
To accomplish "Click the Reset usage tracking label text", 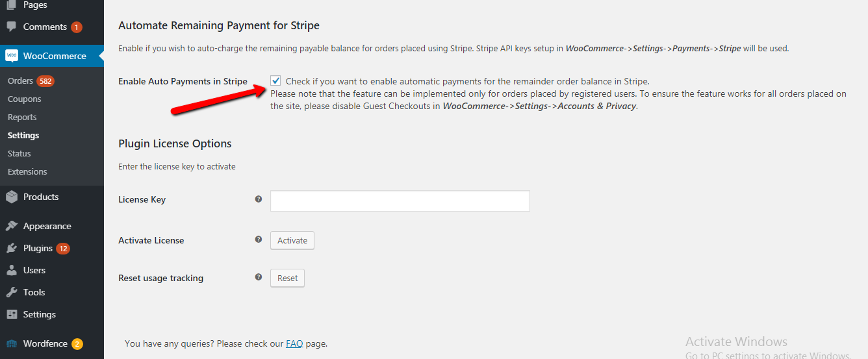I will tap(160, 278).
